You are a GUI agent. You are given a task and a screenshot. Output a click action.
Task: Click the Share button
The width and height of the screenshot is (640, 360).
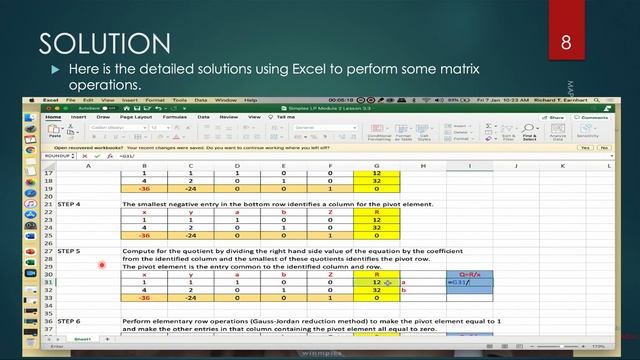[553, 118]
